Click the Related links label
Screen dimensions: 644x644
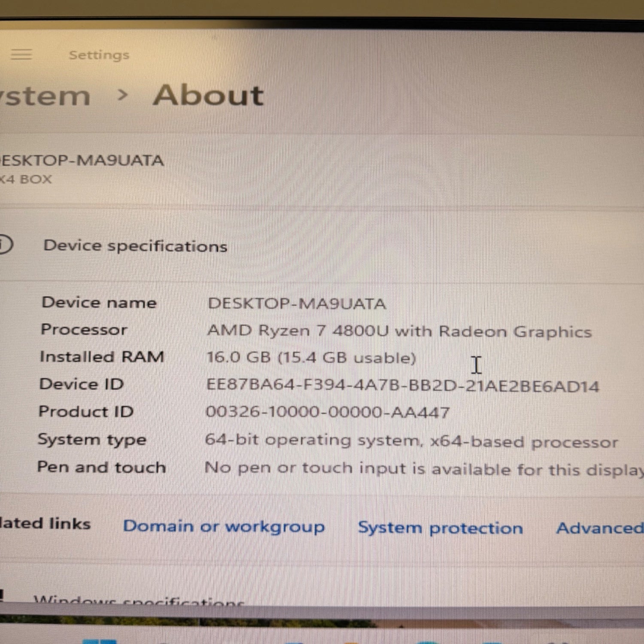coord(45,524)
